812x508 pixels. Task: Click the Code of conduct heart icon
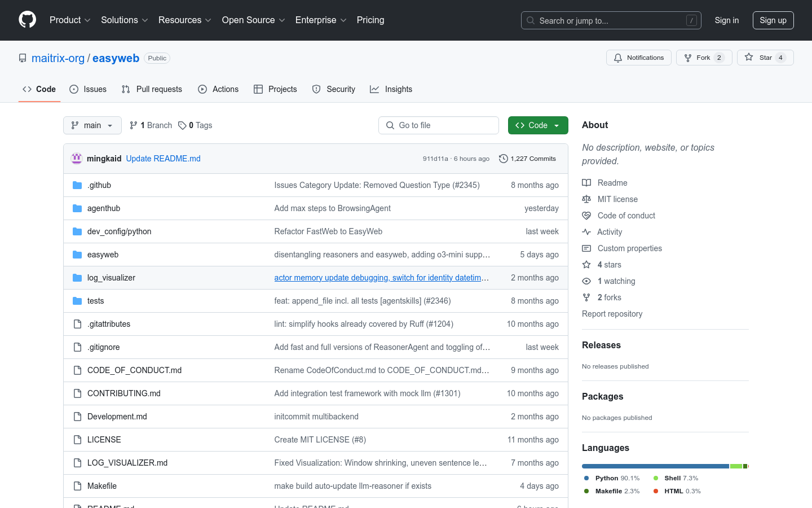coord(586,216)
